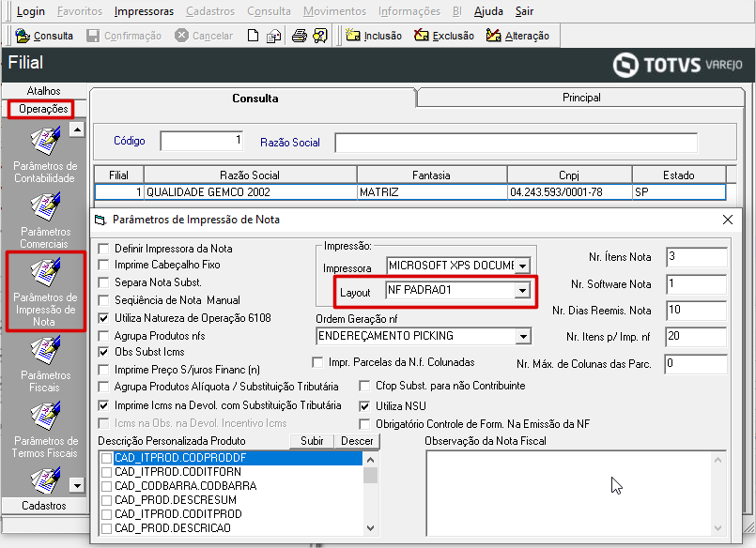Select Operações sidebar section
The width and height of the screenshot is (756, 548).
click(x=43, y=109)
